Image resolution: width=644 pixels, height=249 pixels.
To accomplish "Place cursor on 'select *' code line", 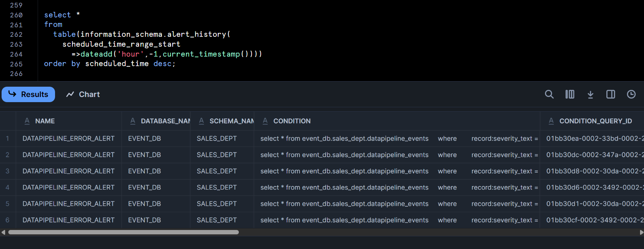I will click(62, 15).
